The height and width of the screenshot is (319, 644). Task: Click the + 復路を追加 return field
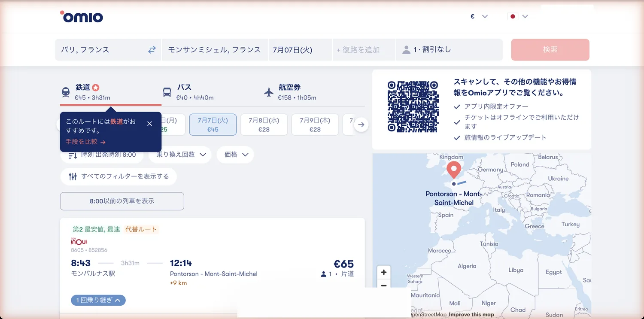coord(364,50)
